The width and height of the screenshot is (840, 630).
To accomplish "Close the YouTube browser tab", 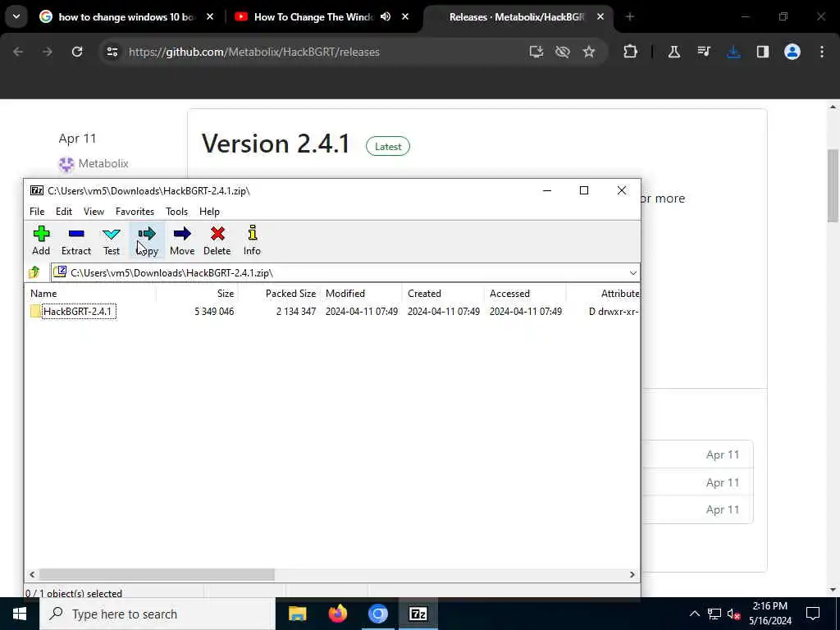I will (x=405, y=17).
